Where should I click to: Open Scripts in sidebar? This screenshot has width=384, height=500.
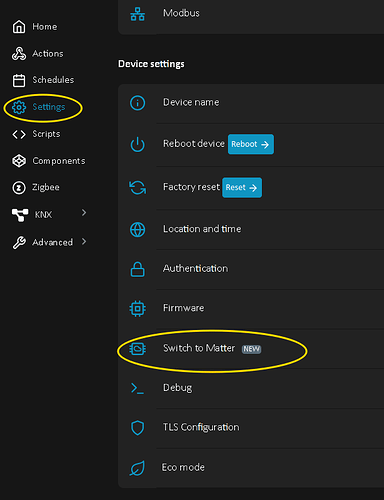click(46, 134)
